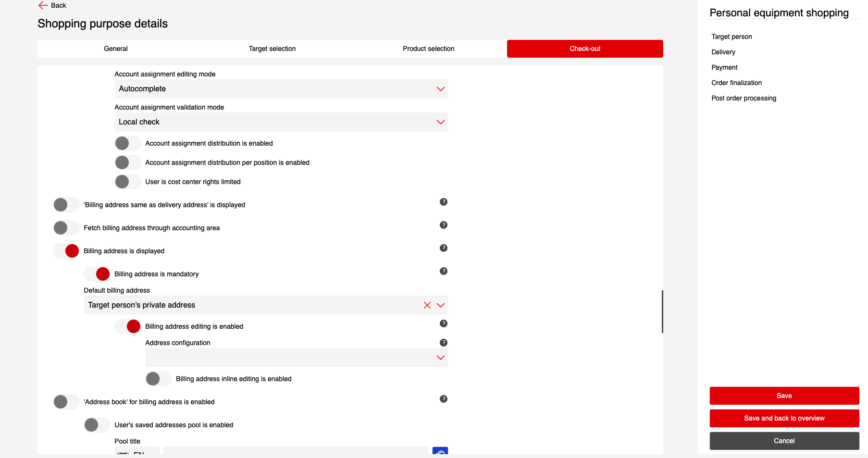Show help icon for Address configuration
This screenshot has height=458, width=868.
click(443, 343)
